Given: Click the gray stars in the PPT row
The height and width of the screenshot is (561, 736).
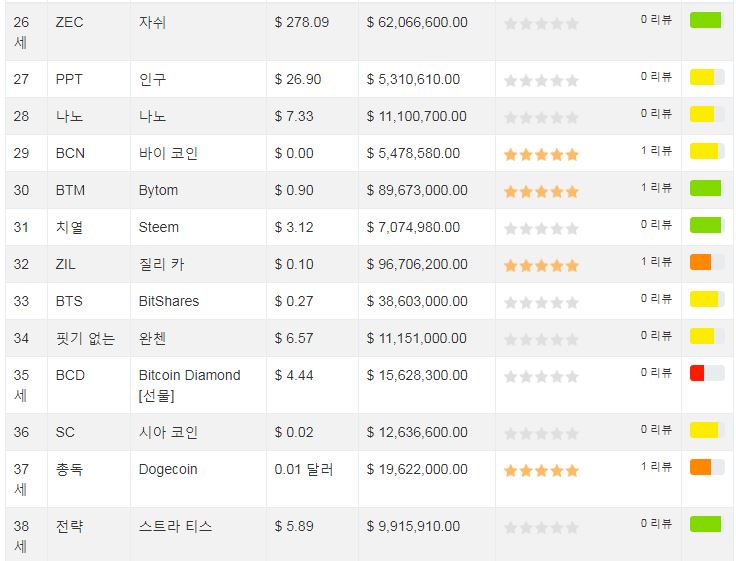Looking at the screenshot, I should pyautogui.click(x=541, y=80).
